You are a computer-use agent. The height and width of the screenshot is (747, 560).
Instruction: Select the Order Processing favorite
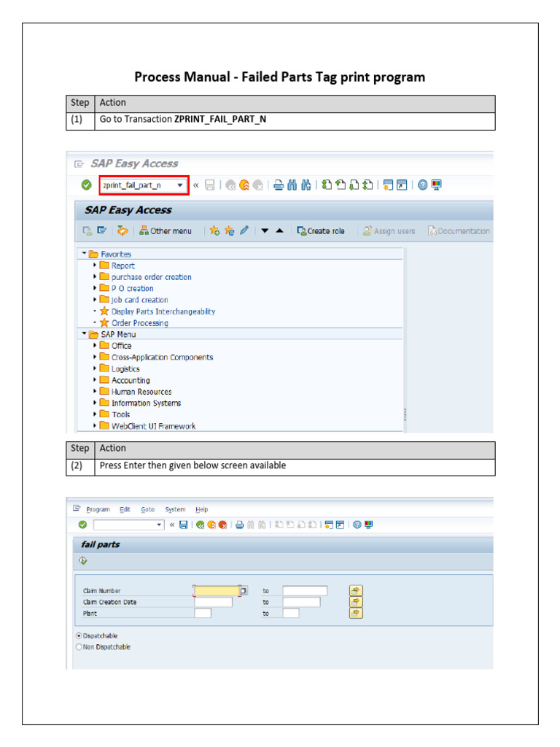[140, 323]
